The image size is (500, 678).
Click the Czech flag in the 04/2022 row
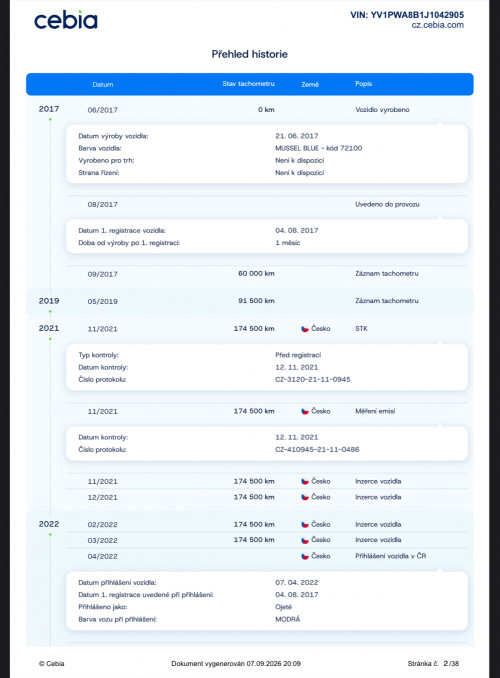pyautogui.click(x=305, y=556)
